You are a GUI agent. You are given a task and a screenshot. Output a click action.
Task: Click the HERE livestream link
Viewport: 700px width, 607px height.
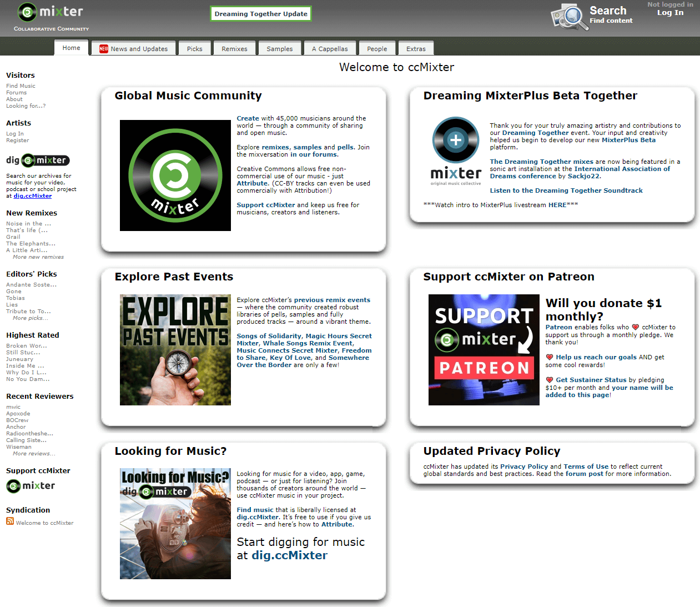point(557,205)
